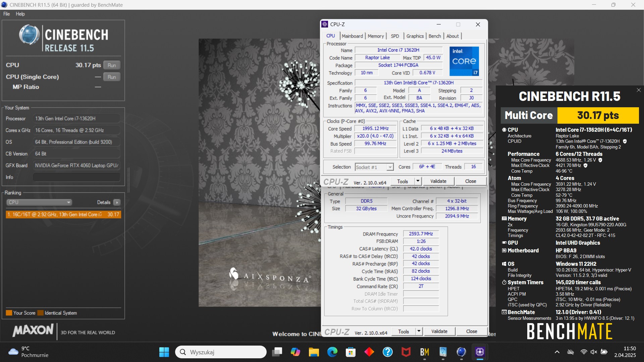Show hidden system tray icons
Screen dimensions: 644x362
point(557,352)
